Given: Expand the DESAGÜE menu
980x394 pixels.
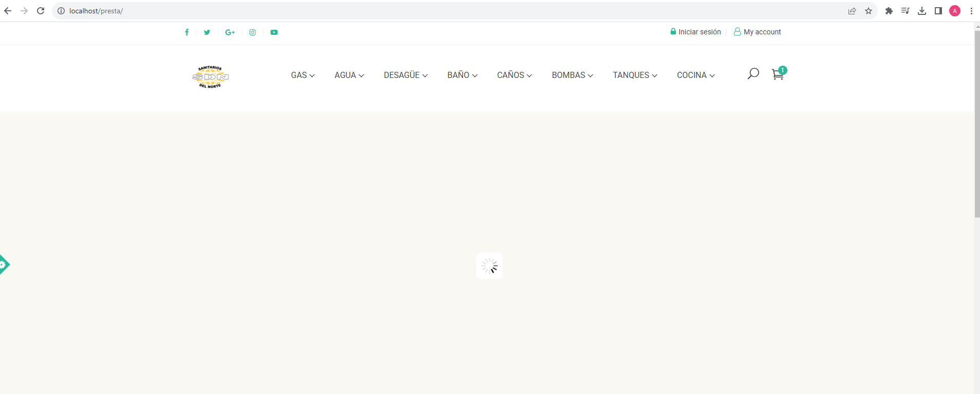Looking at the screenshot, I should point(406,75).
